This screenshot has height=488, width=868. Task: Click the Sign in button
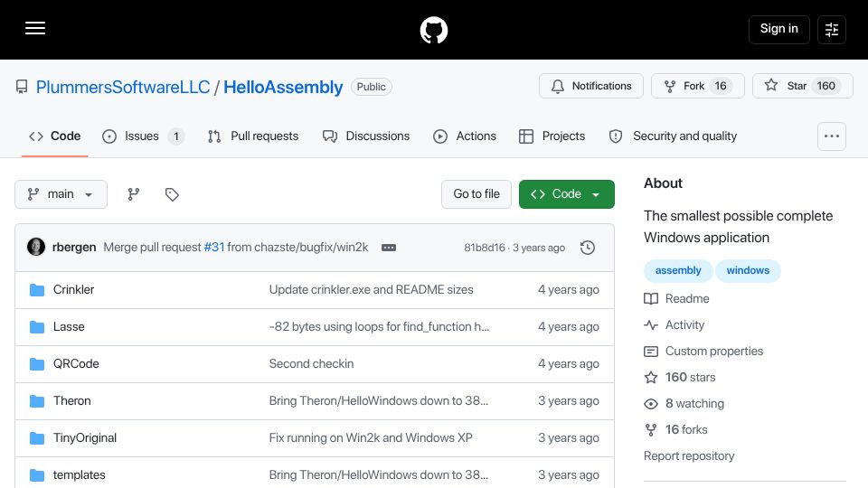pyautogui.click(x=778, y=29)
